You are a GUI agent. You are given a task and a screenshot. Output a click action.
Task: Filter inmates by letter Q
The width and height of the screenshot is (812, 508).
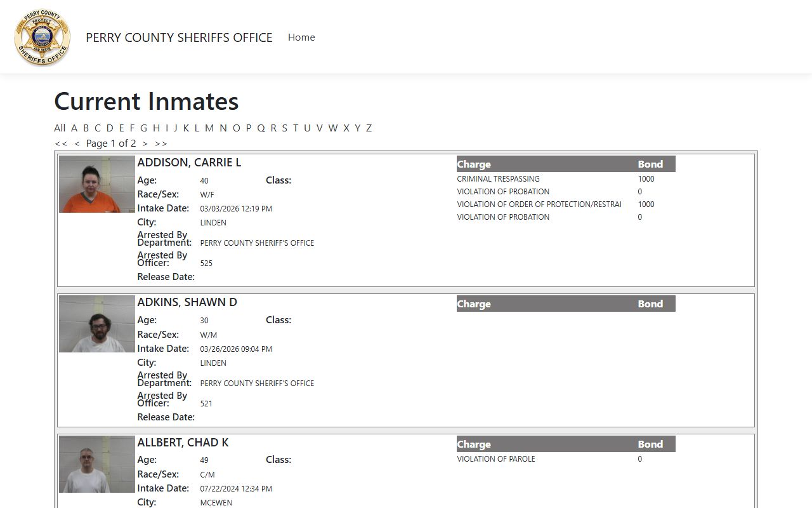point(261,128)
